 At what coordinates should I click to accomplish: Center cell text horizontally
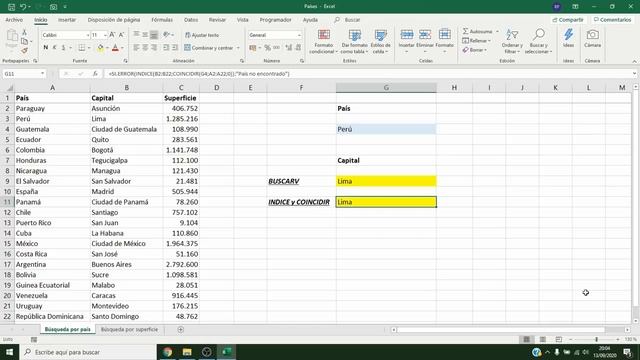tap(145, 48)
